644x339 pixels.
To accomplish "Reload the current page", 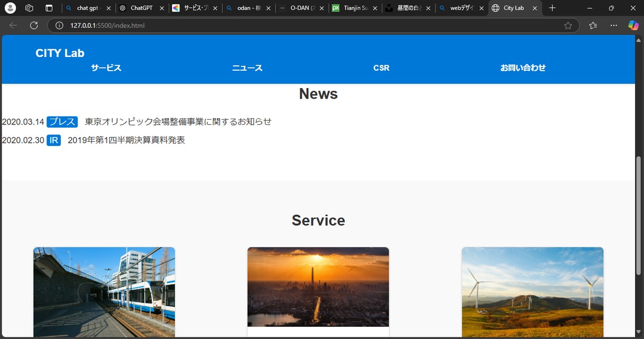I will coord(34,25).
